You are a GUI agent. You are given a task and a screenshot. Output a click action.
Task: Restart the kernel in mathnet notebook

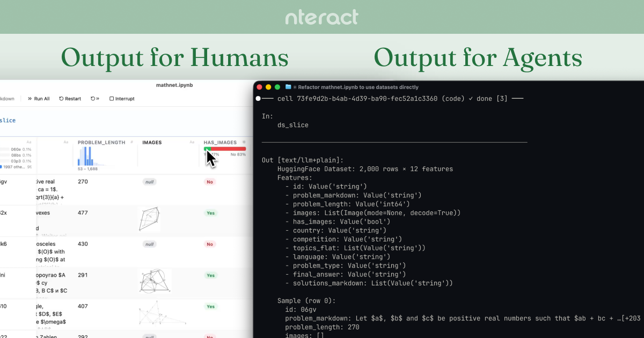tap(70, 99)
